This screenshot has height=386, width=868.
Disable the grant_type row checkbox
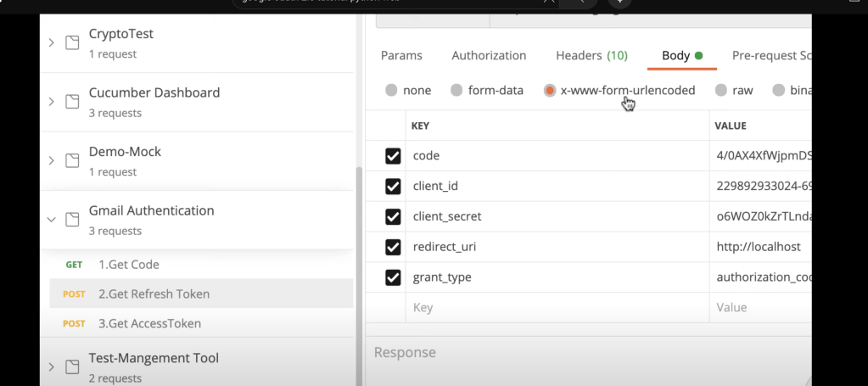(393, 277)
